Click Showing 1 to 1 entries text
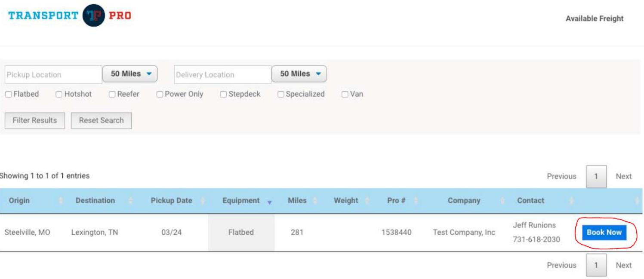This screenshot has width=644, height=279. coord(45,176)
